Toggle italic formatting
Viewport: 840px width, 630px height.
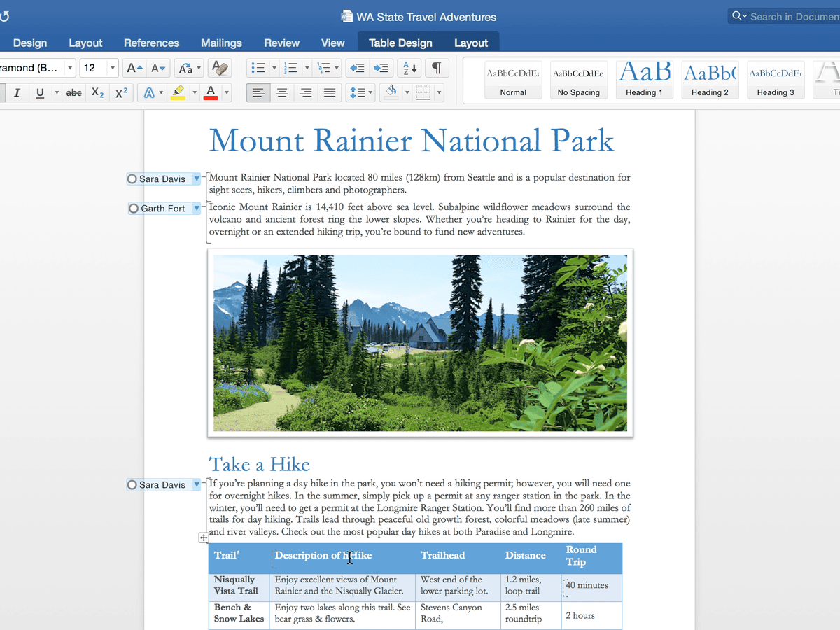pyautogui.click(x=17, y=92)
